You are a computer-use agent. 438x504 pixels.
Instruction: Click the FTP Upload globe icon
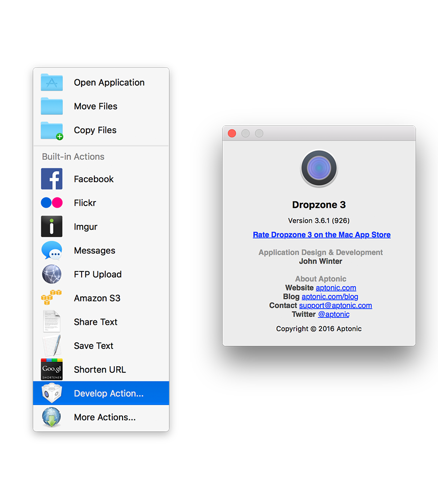coord(52,274)
